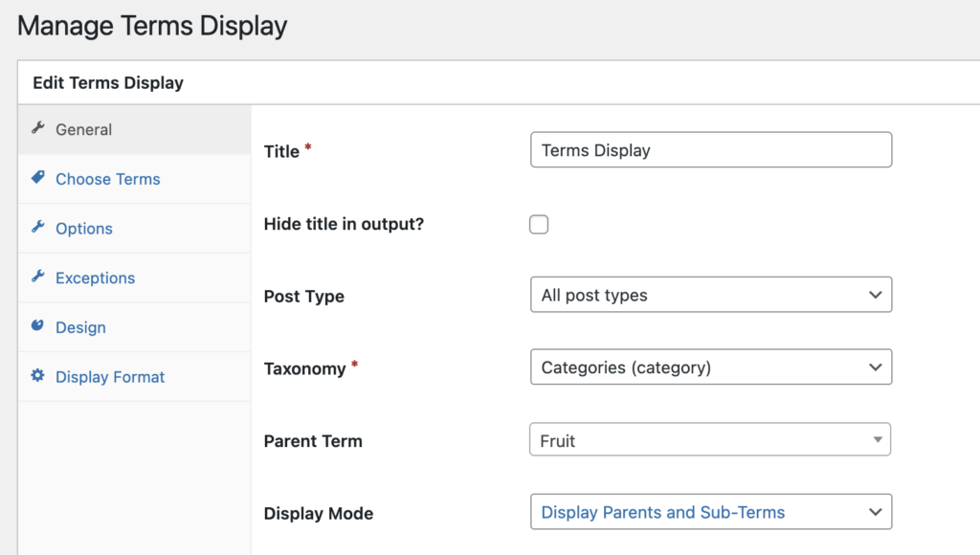Click the Edit Terms Display panel header
Screen dimensions: 980x555
point(107,83)
